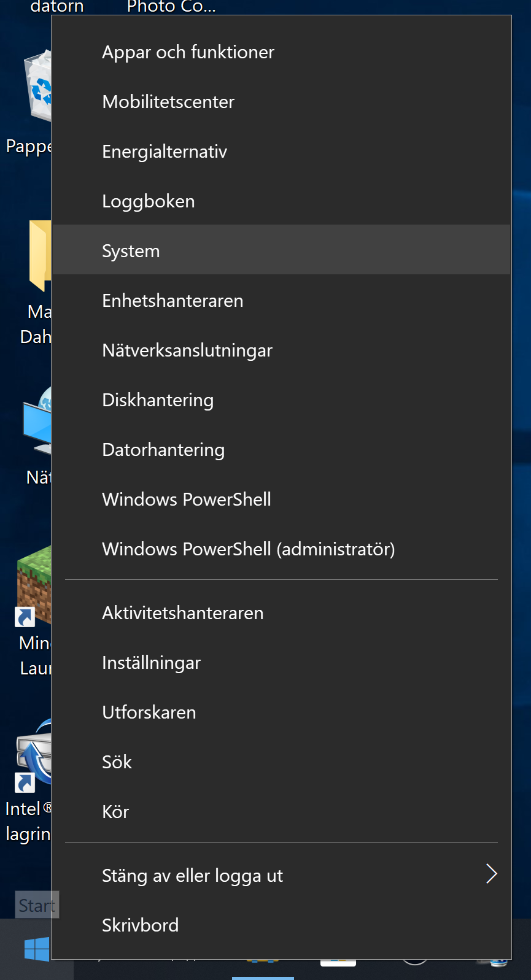This screenshot has width=531, height=980.
Task: Open Inställningar
Action: tap(281, 663)
